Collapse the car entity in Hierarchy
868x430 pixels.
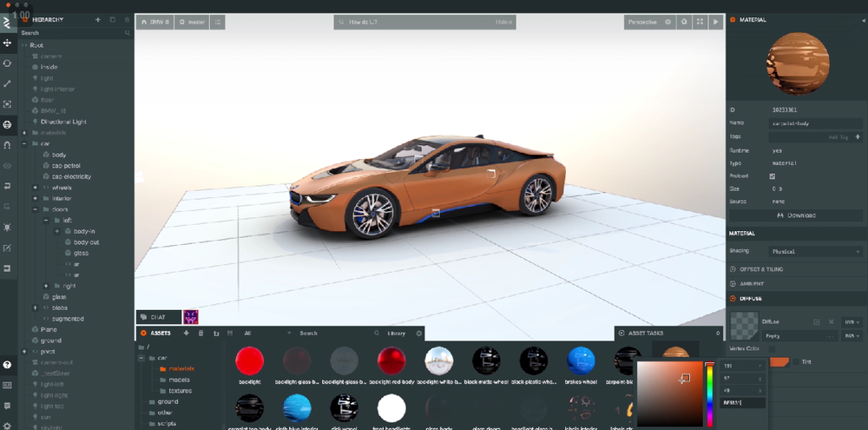point(24,144)
